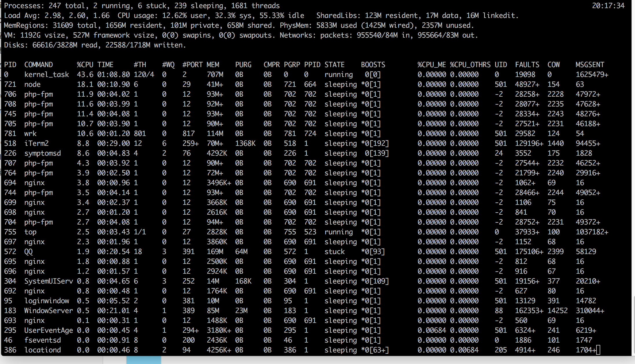The height and width of the screenshot is (364, 635).
Task: Click the %CPU column header
Action: click(x=85, y=65)
